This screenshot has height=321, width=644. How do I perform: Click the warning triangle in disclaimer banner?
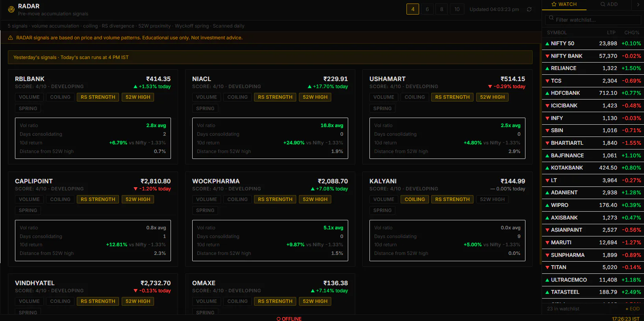(11, 38)
